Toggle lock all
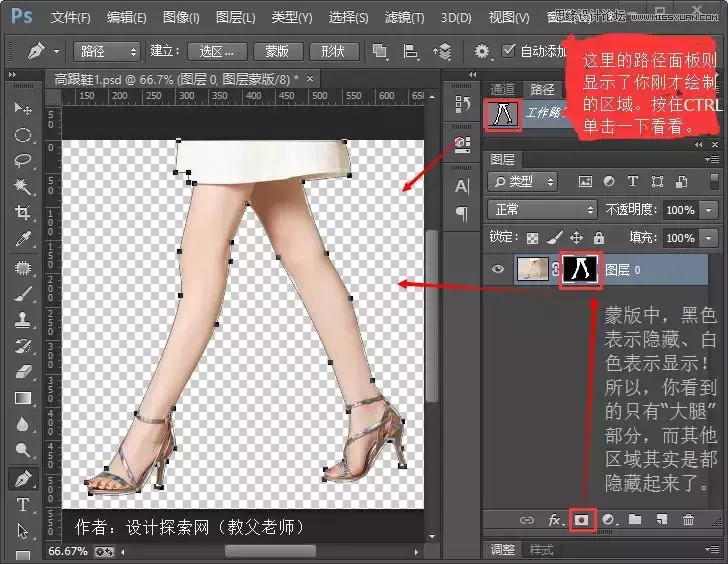Screen dimensions: 728x564 point(599,238)
